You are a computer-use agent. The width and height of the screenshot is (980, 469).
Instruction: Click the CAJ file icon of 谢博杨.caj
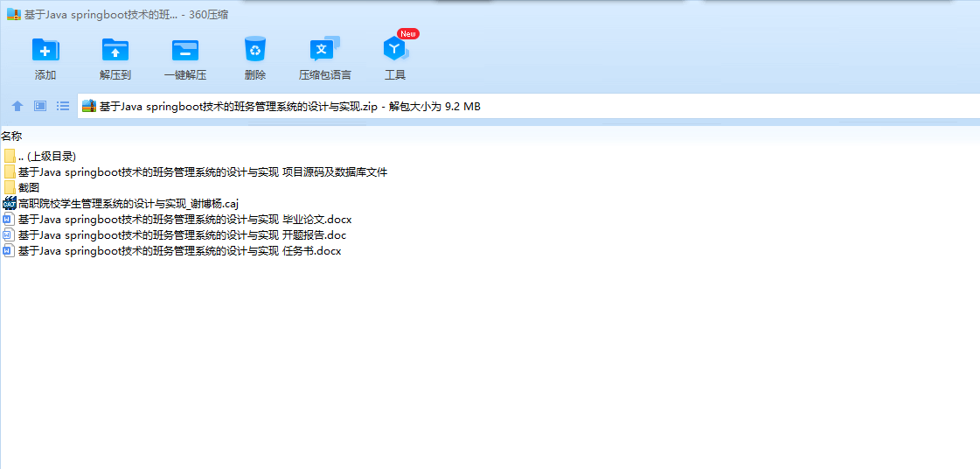[x=10, y=203]
